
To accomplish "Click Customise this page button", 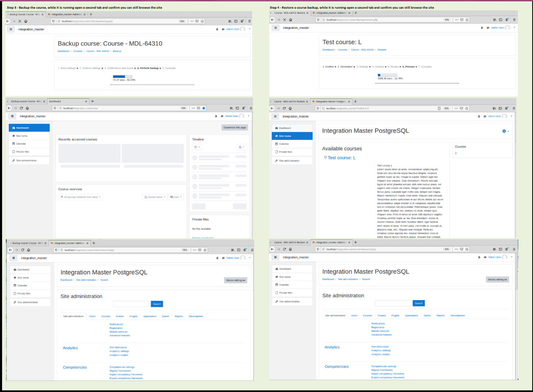I will coord(235,127).
